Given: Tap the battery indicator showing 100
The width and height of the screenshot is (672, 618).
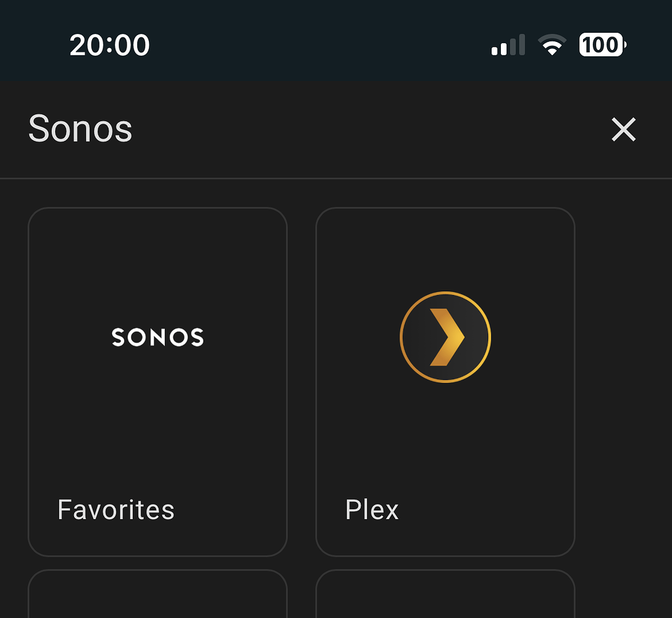Looking at the screenshot, I should 600,45.
